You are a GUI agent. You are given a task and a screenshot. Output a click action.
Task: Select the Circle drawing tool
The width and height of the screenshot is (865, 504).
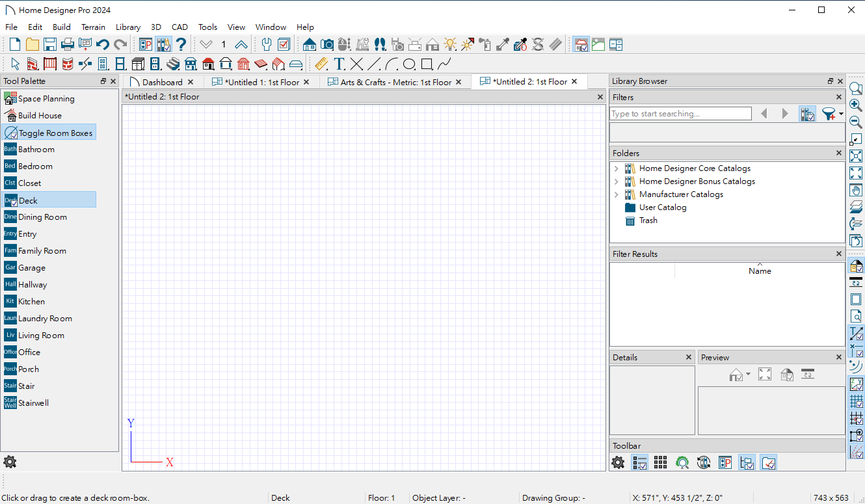(409, 64)
